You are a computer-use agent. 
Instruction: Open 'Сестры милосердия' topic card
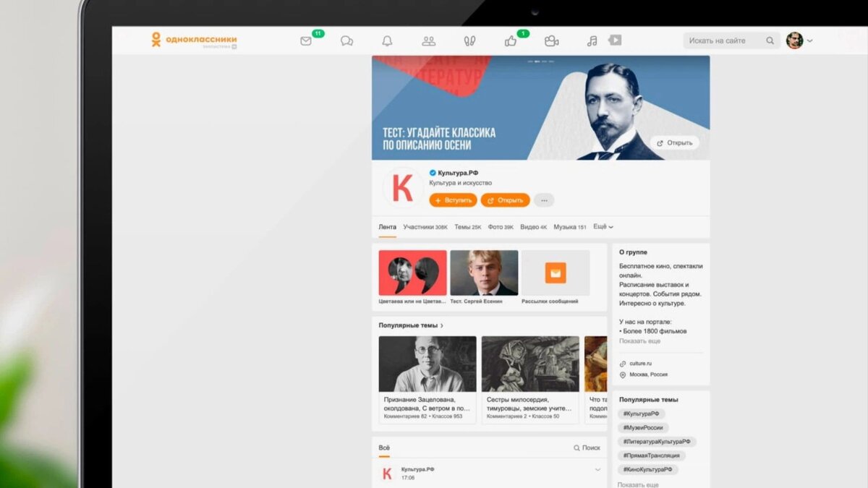coord(530,380)
